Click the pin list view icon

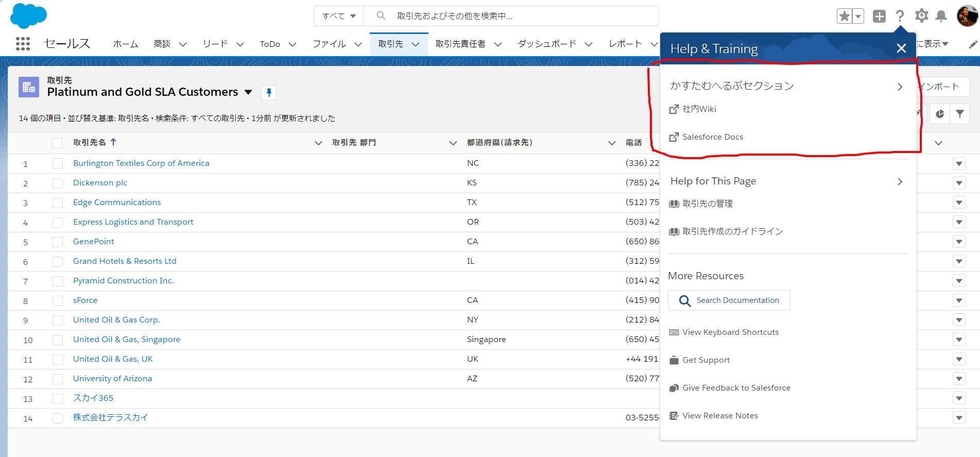(x=269, y=93)
